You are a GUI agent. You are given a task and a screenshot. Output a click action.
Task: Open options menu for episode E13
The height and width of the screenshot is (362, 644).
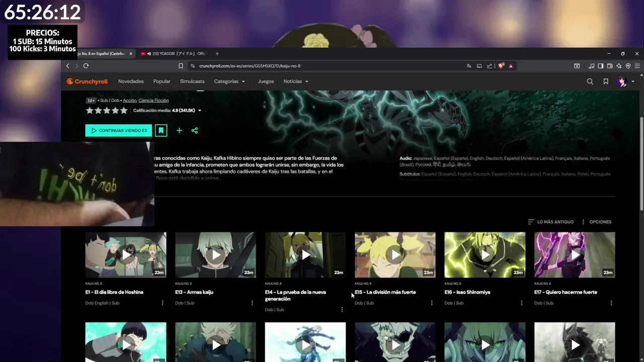click(252, 303)
